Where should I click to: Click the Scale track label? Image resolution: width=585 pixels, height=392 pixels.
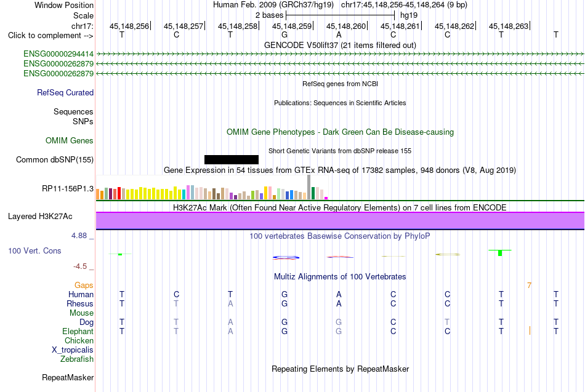point(83,15)
